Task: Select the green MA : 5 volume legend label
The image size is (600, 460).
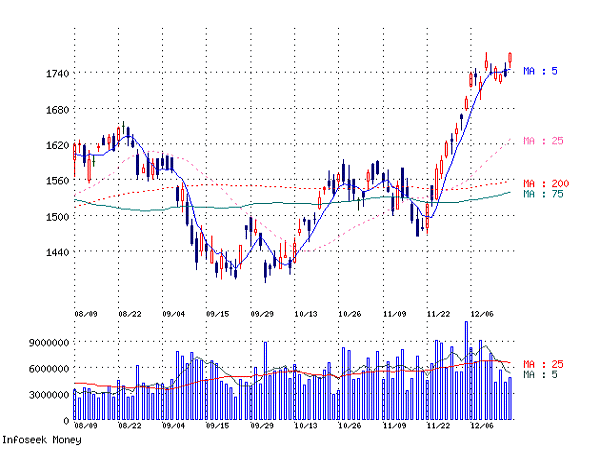Action: click(540, 374)
